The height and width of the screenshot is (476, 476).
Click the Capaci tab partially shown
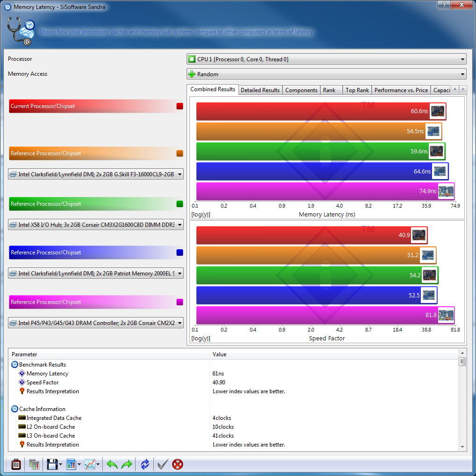(x=441, y=90)
